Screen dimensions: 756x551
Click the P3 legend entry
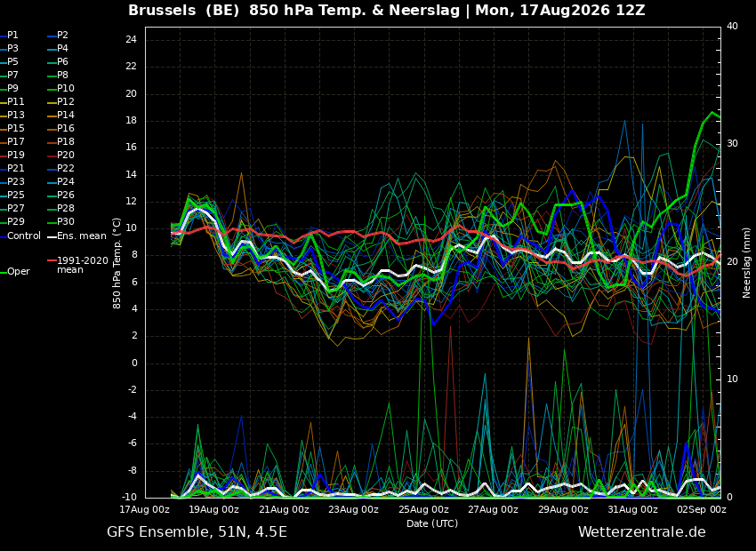coord(10,48)
